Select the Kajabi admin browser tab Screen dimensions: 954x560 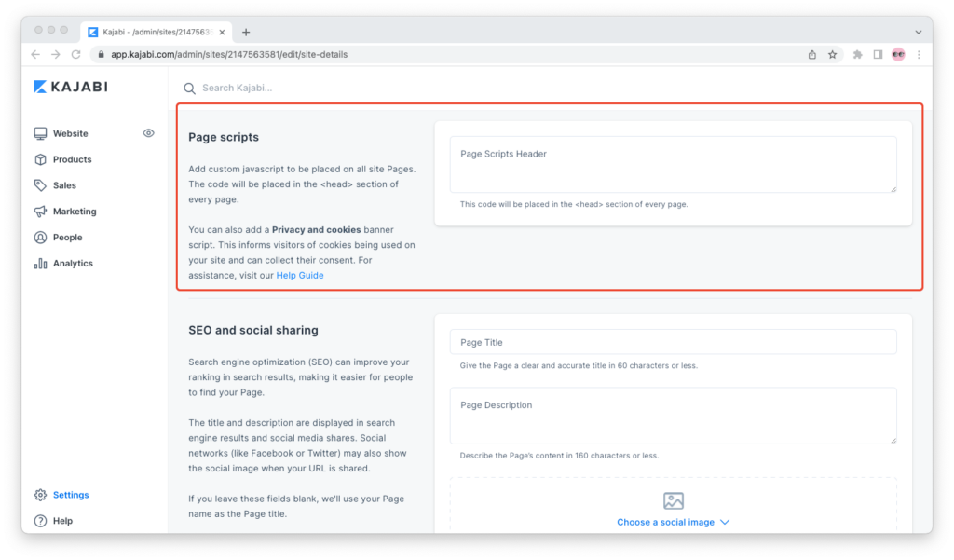click(x=156, y=33)
